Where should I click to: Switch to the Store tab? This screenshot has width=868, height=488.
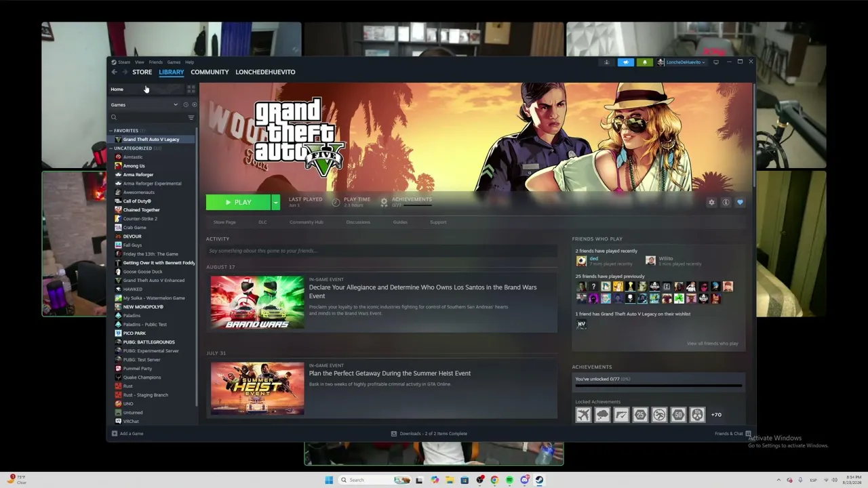pyautogui.click(x=142, y=72)
